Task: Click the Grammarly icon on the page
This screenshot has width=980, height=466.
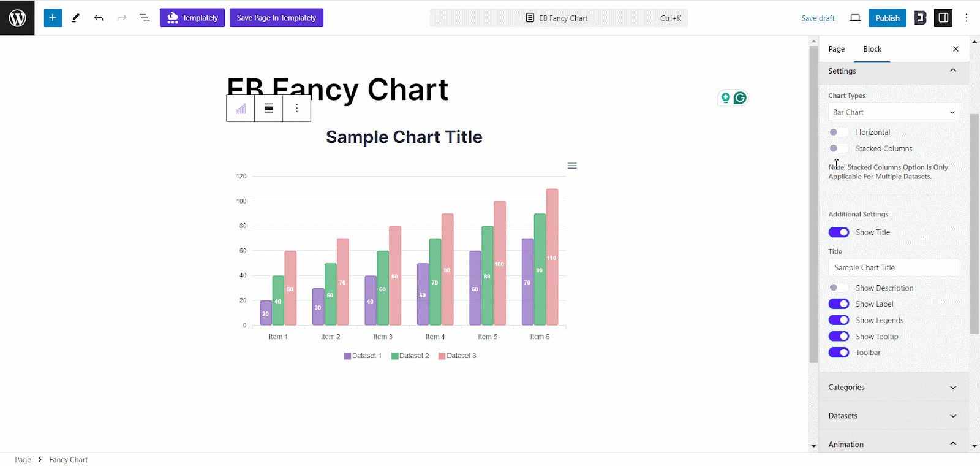Action: coord(741,97)
